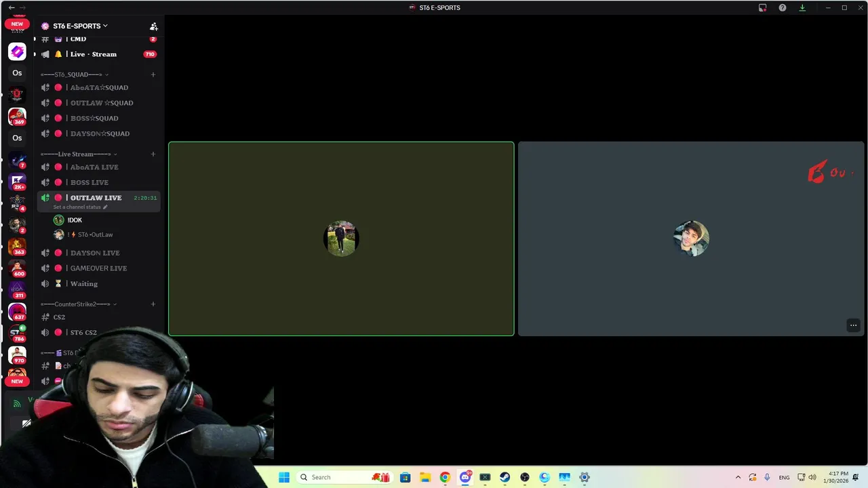Click ST6•OutLaw's avatar in the gray video tile
868x488 pixels.
[x=691, y=239]
